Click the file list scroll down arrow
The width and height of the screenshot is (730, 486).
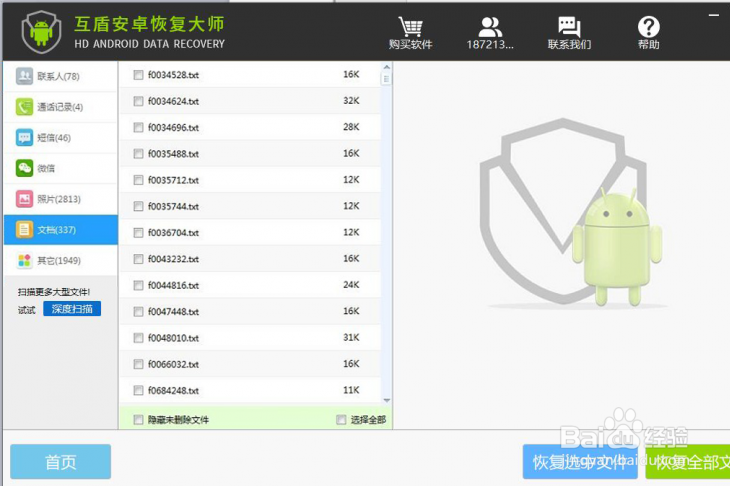(386, 400)
